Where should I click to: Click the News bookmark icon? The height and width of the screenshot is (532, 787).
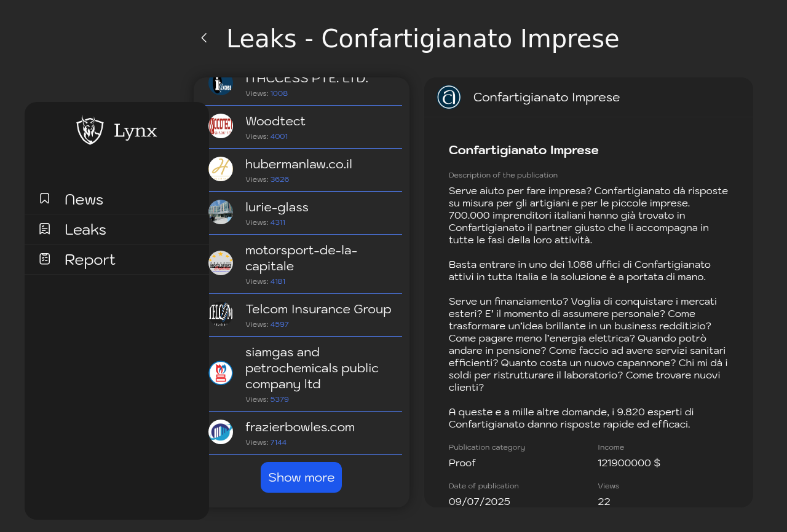tap(44, 198)
